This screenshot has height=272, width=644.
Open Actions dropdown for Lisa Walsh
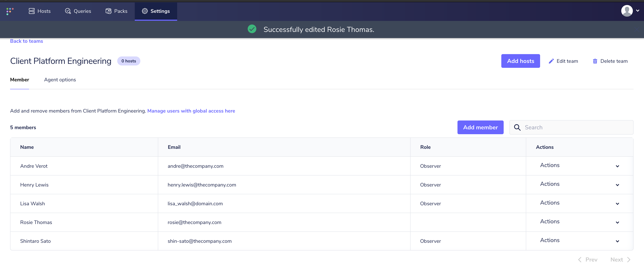click(x=579, y=203)
